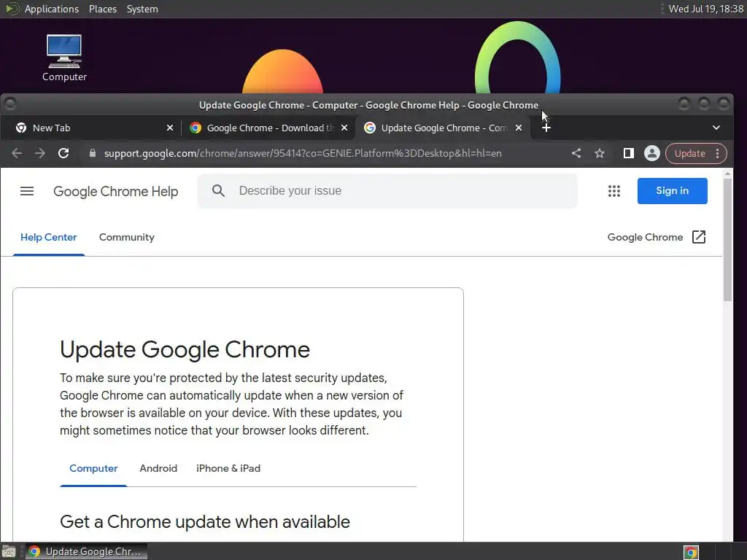This screenshot has width=747, height=560.
Task: Open the Community tab
Action: pos(127,237)
